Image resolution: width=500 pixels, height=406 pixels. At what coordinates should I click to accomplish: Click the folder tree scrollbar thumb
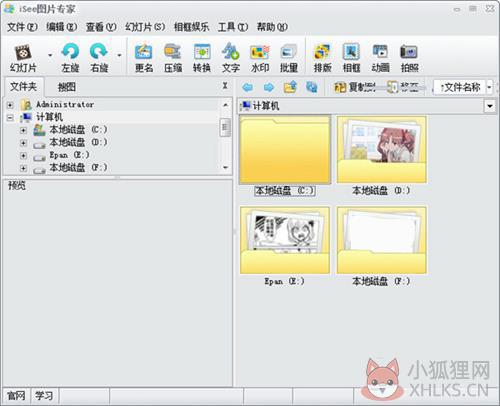pos(226,127)
